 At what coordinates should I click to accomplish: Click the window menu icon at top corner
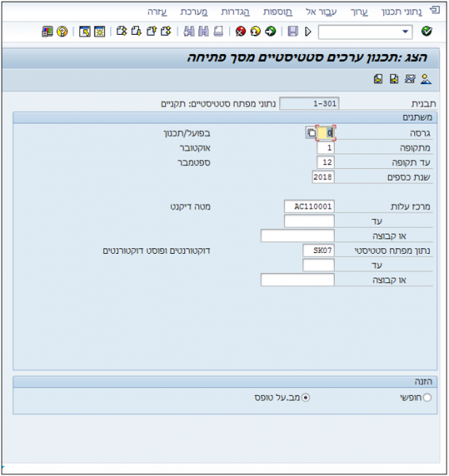[435, 10]
